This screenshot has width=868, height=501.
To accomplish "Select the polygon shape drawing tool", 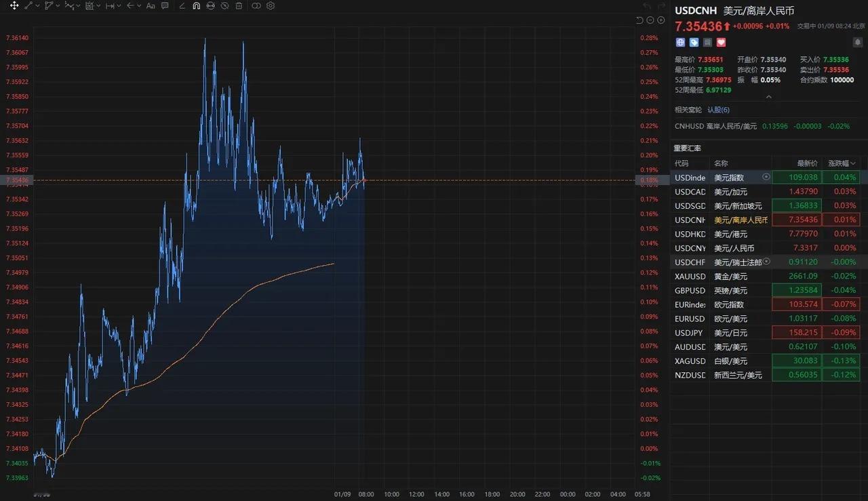I will coord(49,5).
